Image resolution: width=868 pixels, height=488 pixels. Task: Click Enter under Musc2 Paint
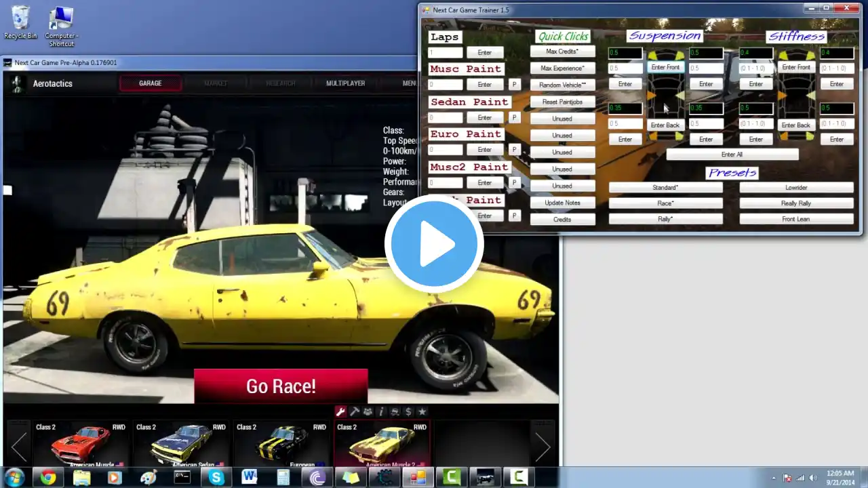pos(485,183)
